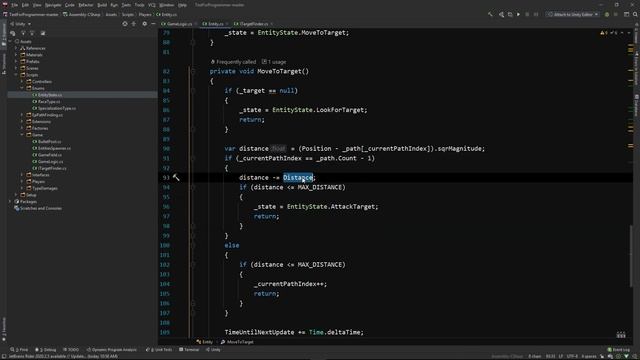Collapse the Assets tree node
This screenshot has width=640, height=360.
11,42
